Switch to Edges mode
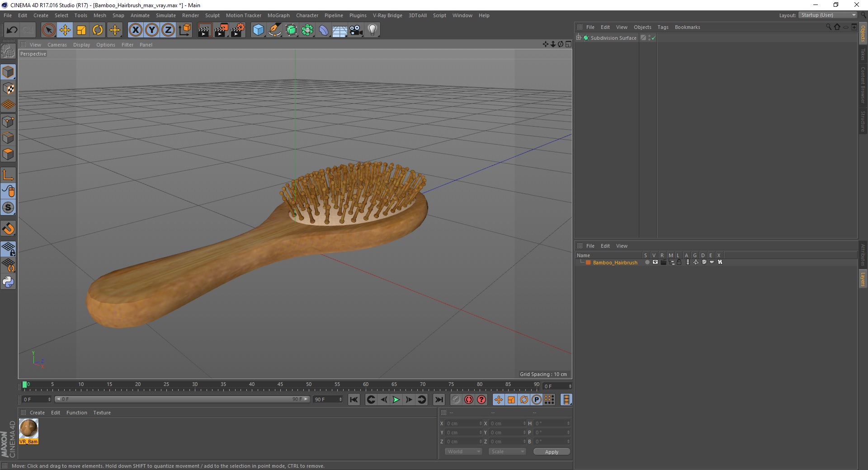This screenshot has width=868, height=470. [x=8, y=137]
